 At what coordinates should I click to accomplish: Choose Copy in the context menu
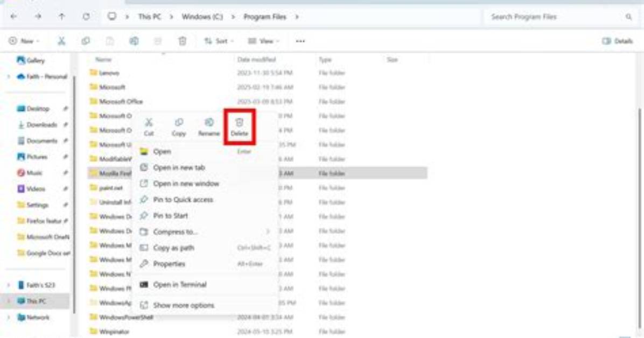click(179, 127)
